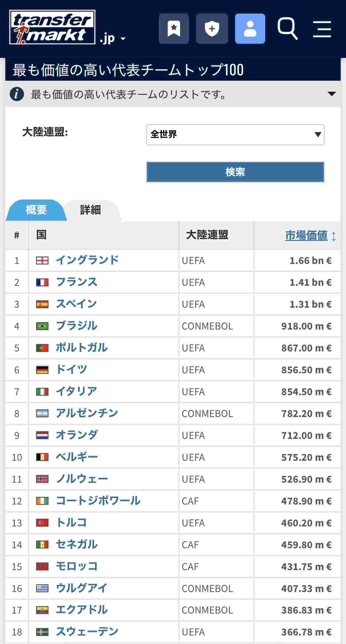The width and height of the screenshot is (346, 644).
Task: Sort by the 市場価値 column header
Action: coord(306,236)
